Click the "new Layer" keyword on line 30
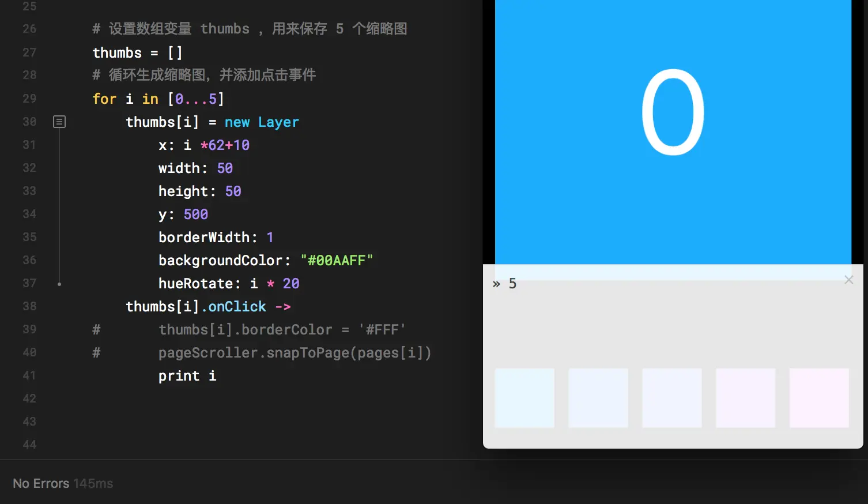Viewport: 868px width, 504px height. [262, 122]
